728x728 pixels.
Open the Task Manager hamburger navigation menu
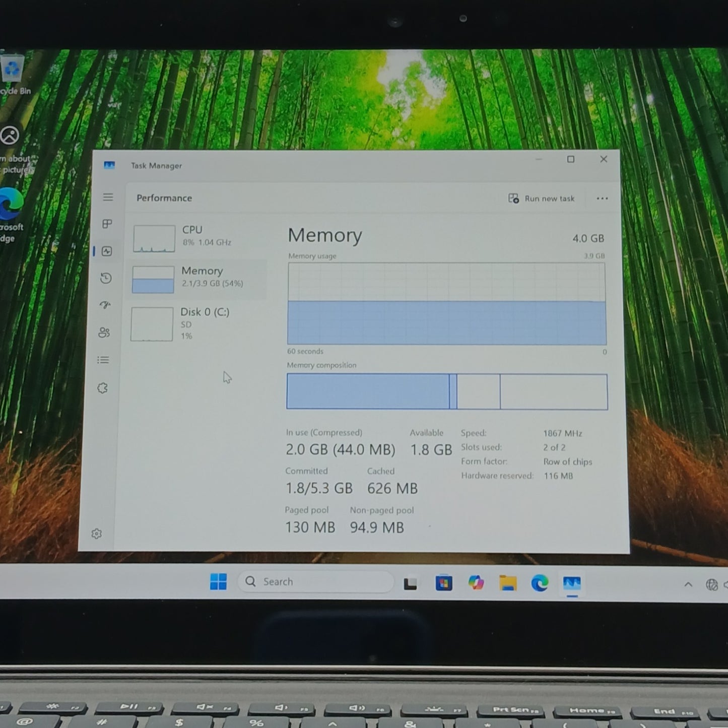click(x=108, y=197)
